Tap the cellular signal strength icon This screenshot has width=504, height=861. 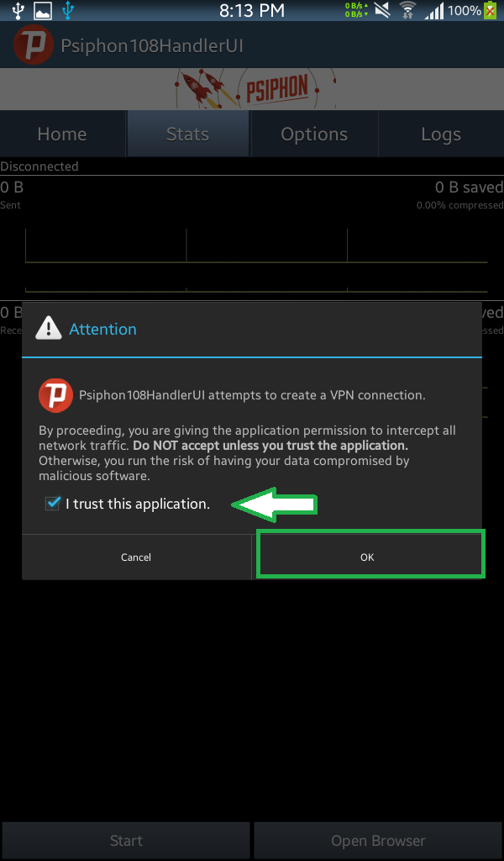tap(433, 10)
